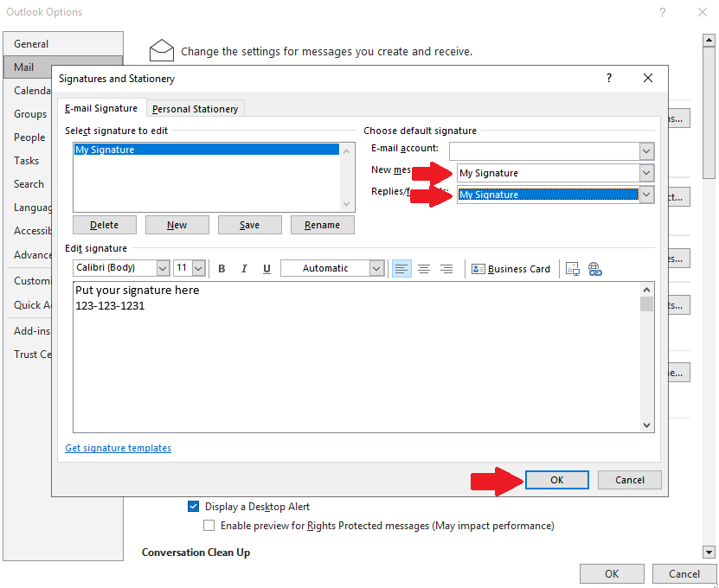The height and width of the screenshot is (588, 719).
Task: Open the Get signature templates link
Action: tap(118, 448)
